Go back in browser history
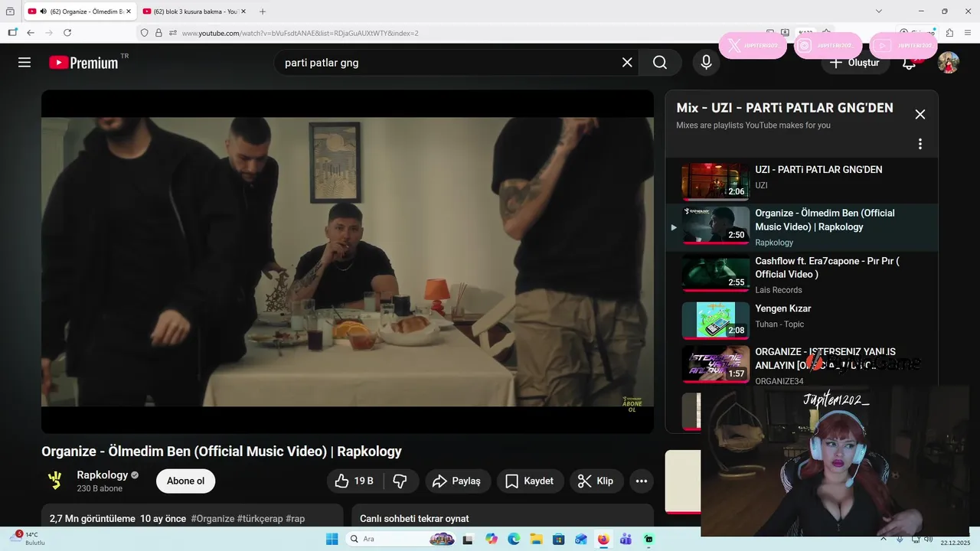 31,33
